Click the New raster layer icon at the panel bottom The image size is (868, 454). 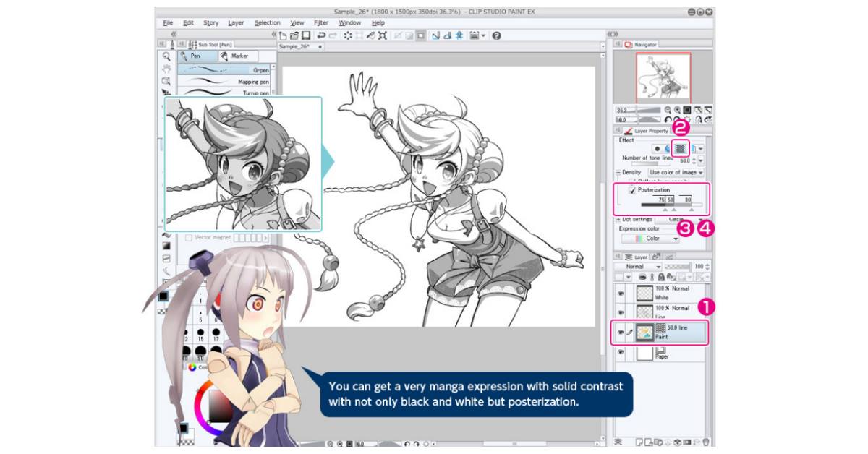[x=639, y=442]
